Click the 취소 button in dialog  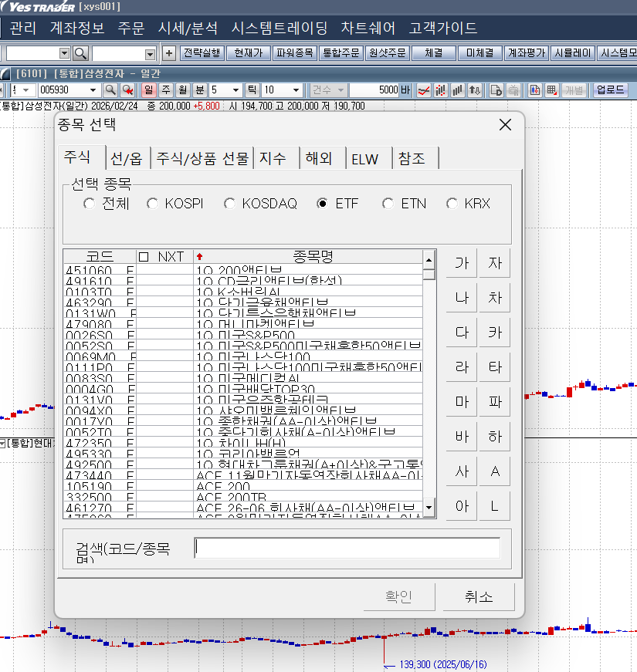pos(479,596)
